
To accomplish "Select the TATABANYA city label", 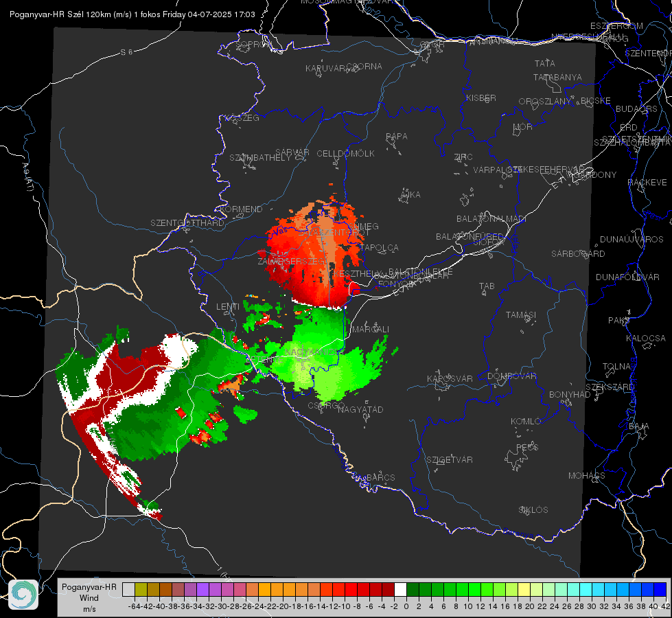I will pyautogui.click(x=557, y=77).
